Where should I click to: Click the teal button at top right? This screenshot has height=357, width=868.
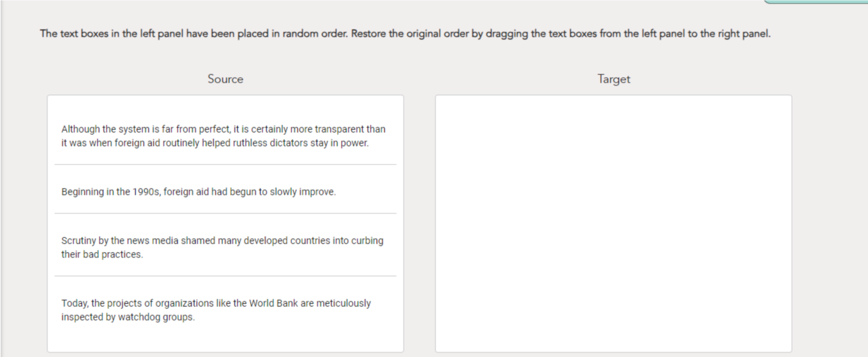tap(817, 2)
